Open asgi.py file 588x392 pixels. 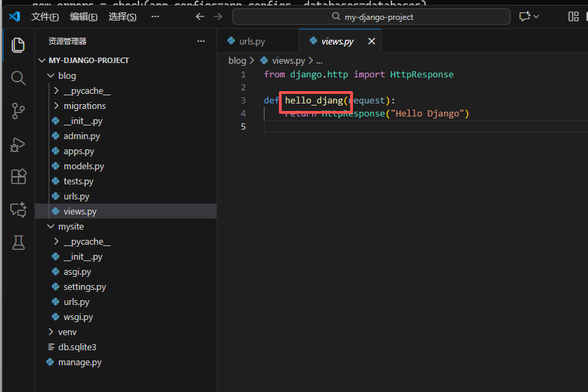coord(125,271)
